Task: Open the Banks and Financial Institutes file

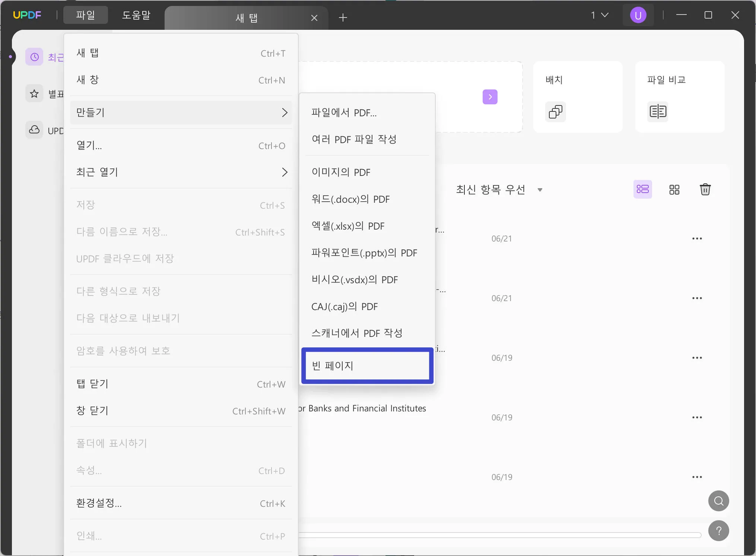Action: pos(362,408)
